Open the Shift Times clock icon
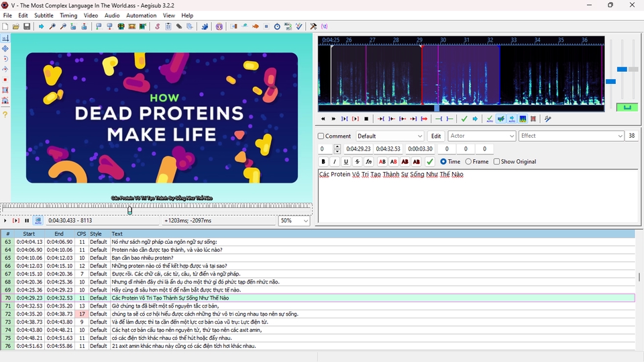 [x=277, y=26]
